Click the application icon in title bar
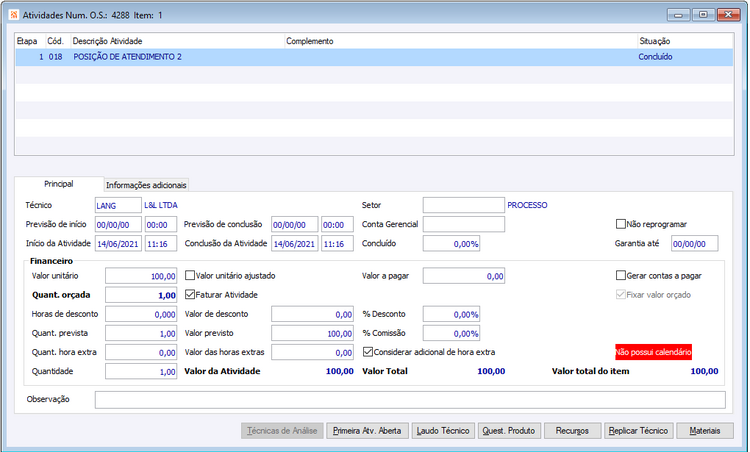 pos(12,16)
